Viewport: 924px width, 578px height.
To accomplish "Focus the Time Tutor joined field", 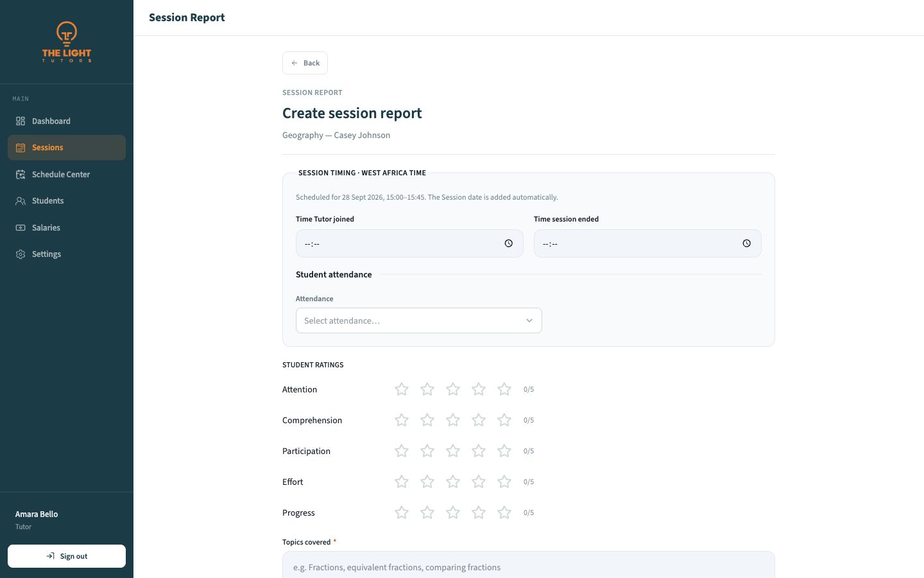I will [x=409, y=243].
